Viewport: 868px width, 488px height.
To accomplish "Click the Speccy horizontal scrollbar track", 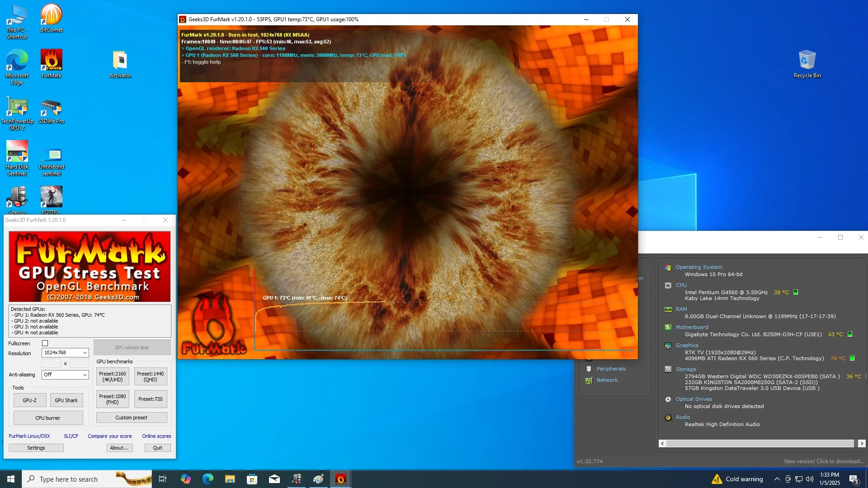I will click(x=760, y=444).
